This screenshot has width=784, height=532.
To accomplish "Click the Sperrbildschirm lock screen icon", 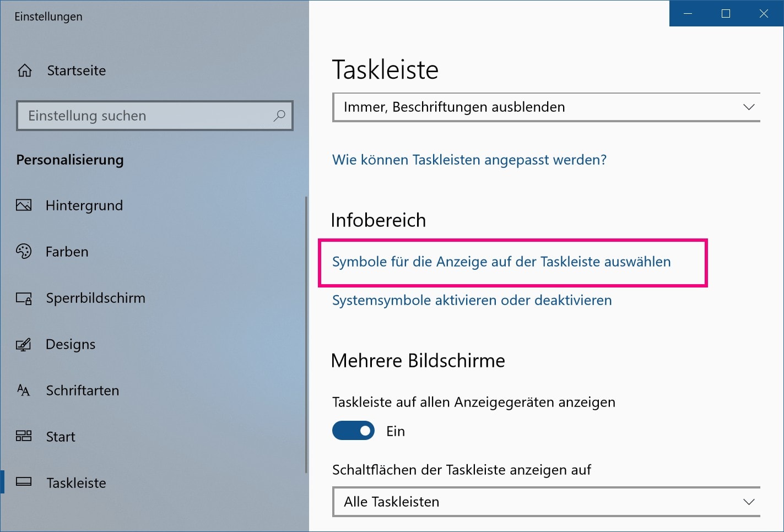I will click(x=24, y=298).
